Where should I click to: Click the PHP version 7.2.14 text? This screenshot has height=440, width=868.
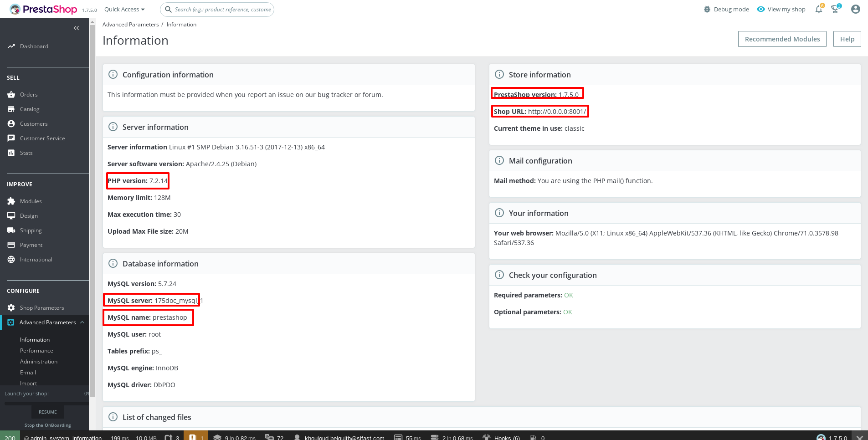138,181
